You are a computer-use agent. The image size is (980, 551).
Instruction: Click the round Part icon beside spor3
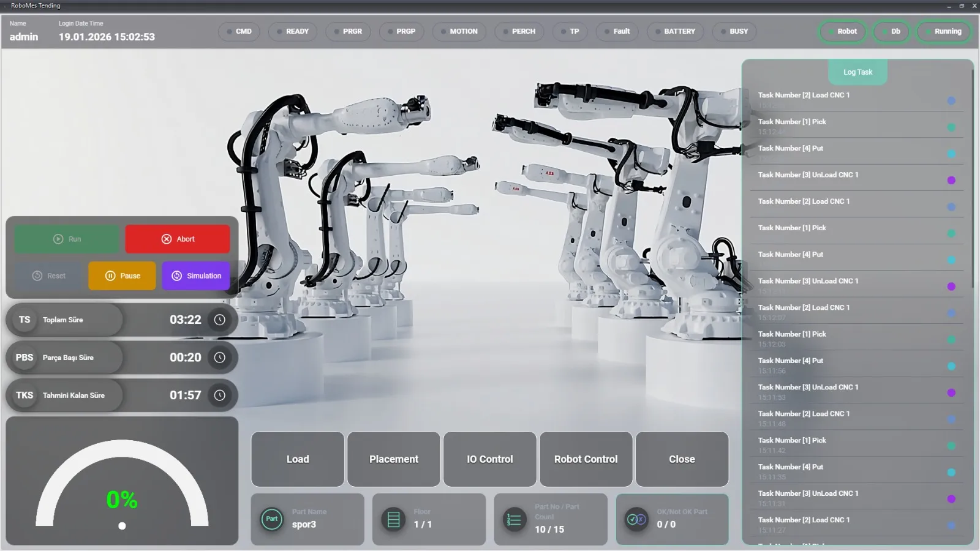(x=272, y=519)
